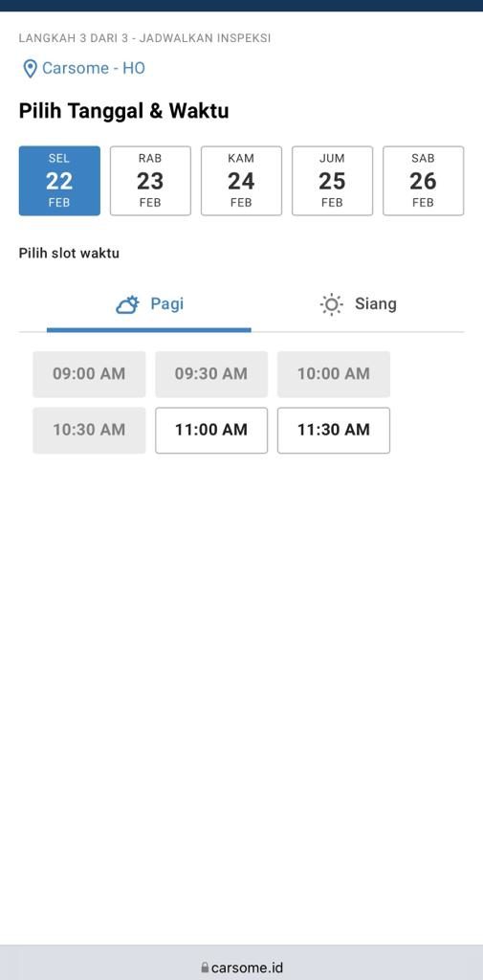Select Tuesday 22 Feb date

point(59,181)
